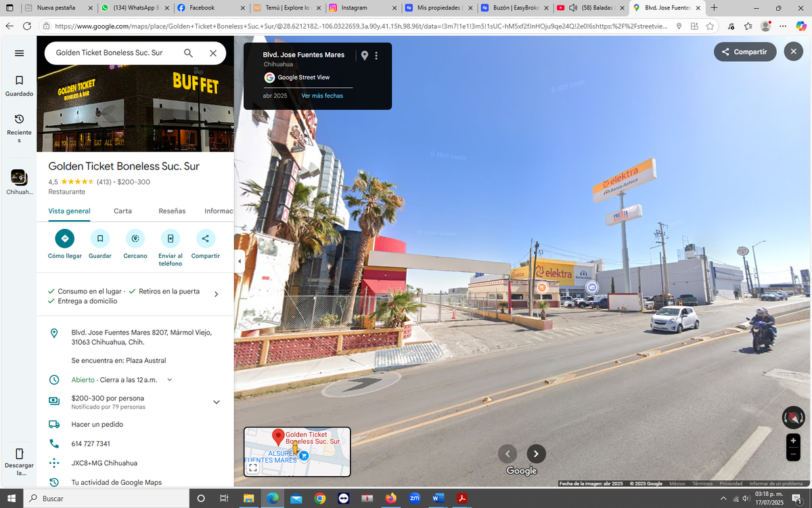Click the phone number 614 727 7341
812x508 pixels.
[x=91, y=444]
